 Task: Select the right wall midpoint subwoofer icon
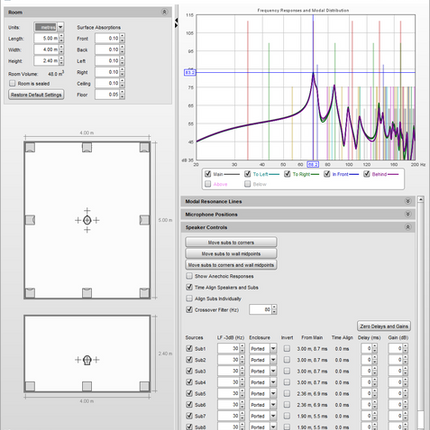pyautogui.click(x=144, y=220)
